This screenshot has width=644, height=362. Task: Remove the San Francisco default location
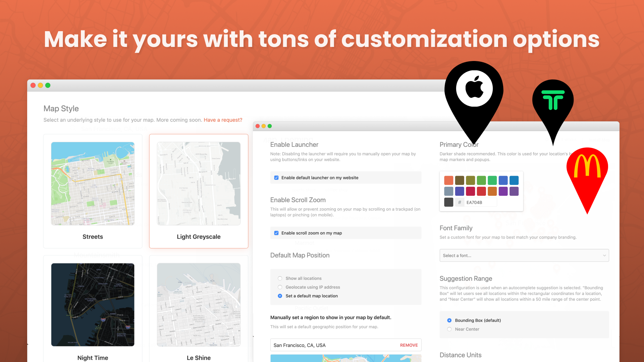click(409, 345)
